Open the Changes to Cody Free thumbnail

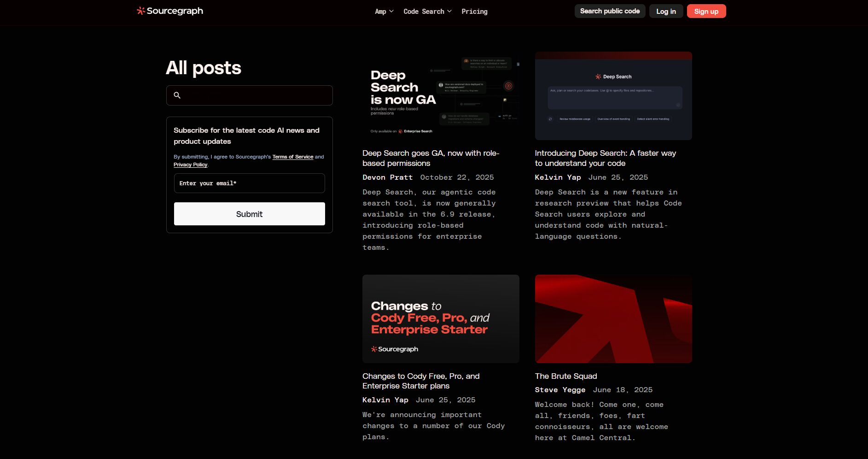point(441,319)
